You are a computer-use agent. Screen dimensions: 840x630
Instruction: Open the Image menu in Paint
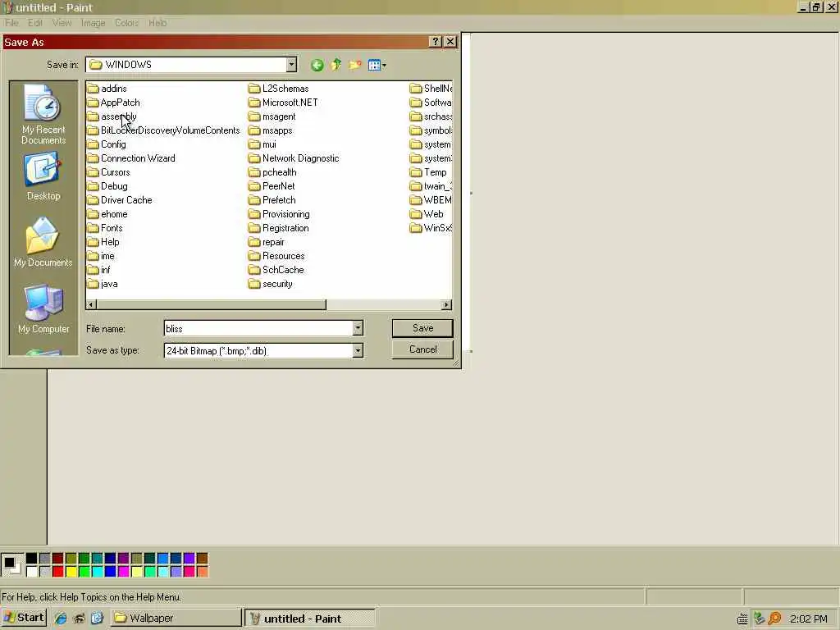tap(93, 23)
